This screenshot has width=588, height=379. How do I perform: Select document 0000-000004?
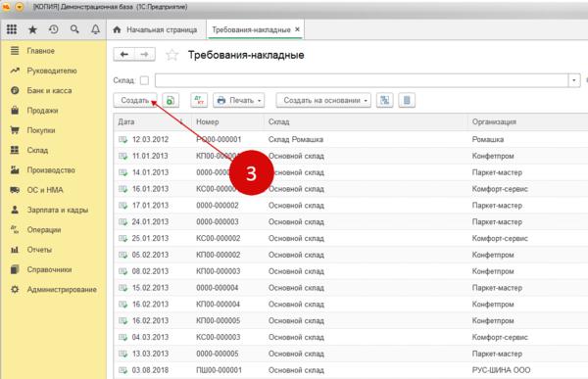[x=218, y=288]
